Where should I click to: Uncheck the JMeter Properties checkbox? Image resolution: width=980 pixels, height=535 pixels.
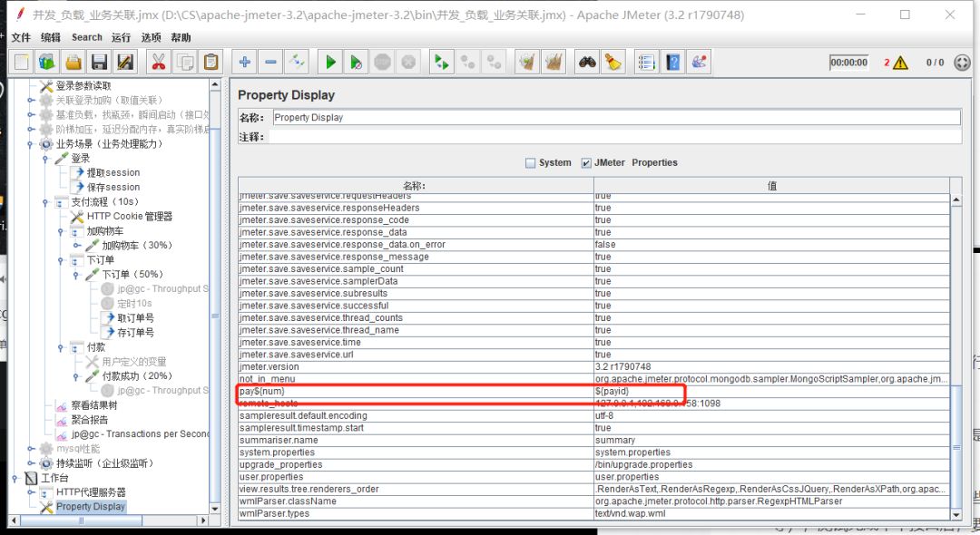pyautogui.click(x=586, y=163)
